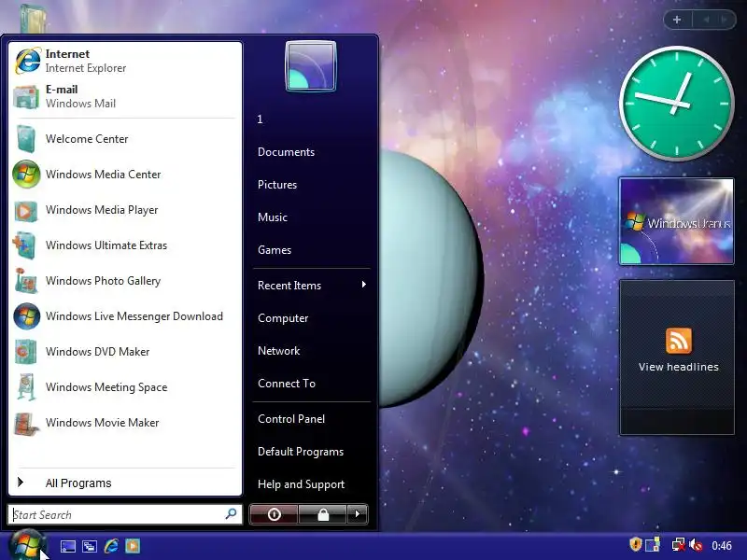Click the Windows Uranus slideshow gadget
This screenshot has height=560, width=747.
click(x=676, y=221)
